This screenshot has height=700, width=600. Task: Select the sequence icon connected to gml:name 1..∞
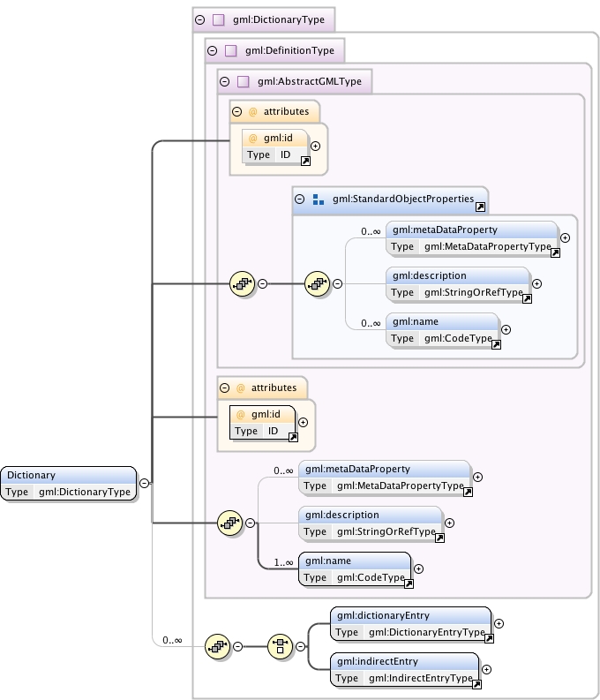tap(230, 523)
